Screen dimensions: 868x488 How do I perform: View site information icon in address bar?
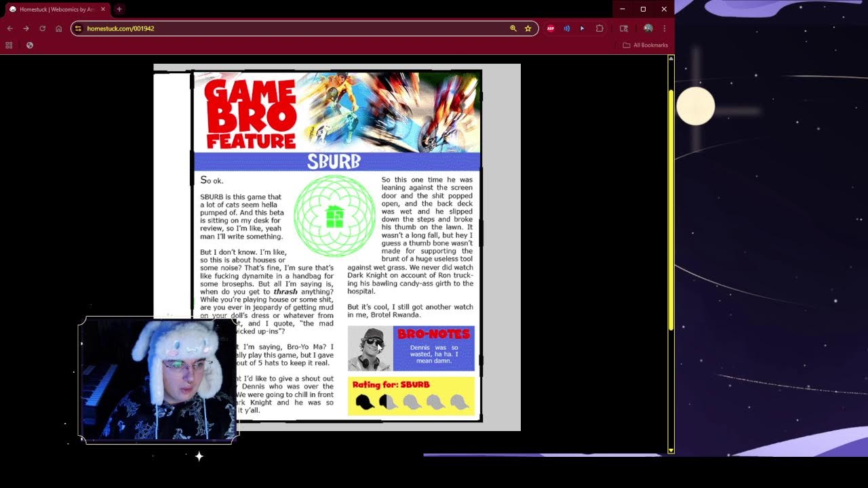tap(78, 28)
